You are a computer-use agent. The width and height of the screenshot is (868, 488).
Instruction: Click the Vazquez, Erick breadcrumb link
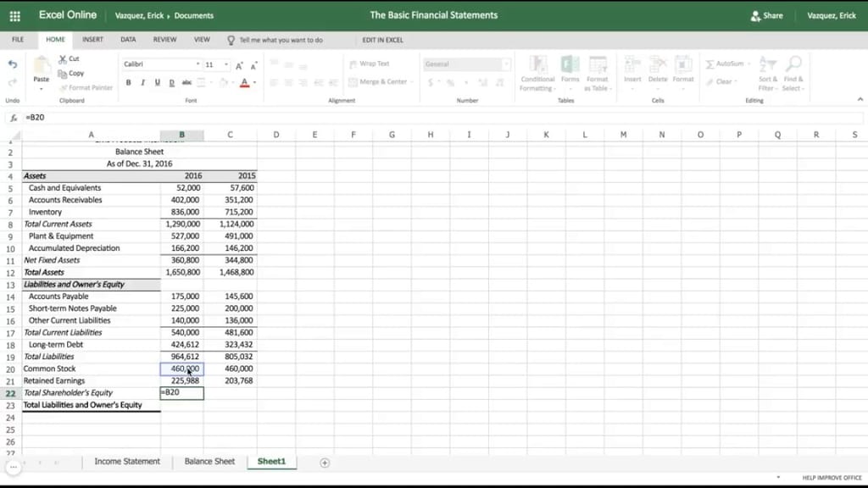point(139,16)
